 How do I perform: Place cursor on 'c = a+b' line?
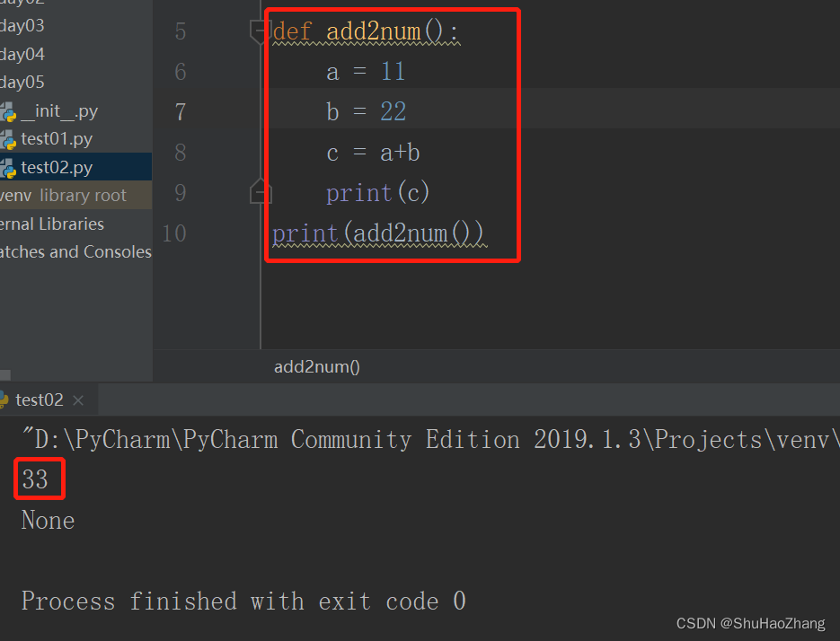click(x=373, y=153)
